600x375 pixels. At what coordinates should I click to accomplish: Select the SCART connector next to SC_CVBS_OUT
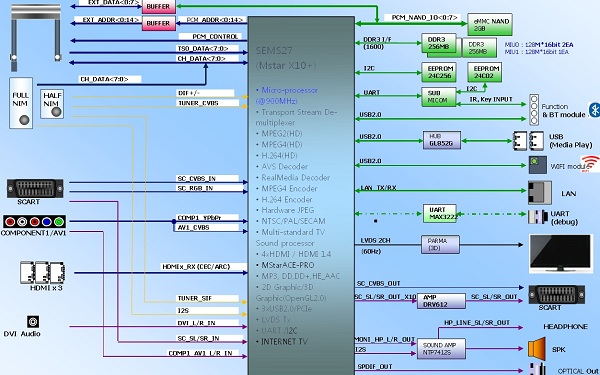[556, 294]
